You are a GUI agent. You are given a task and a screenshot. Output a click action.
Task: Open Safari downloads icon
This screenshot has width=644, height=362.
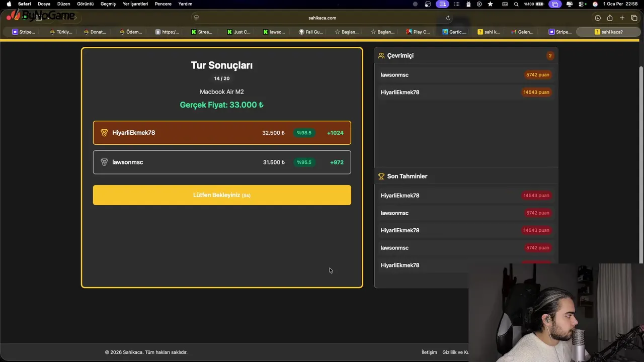(598, 18)
